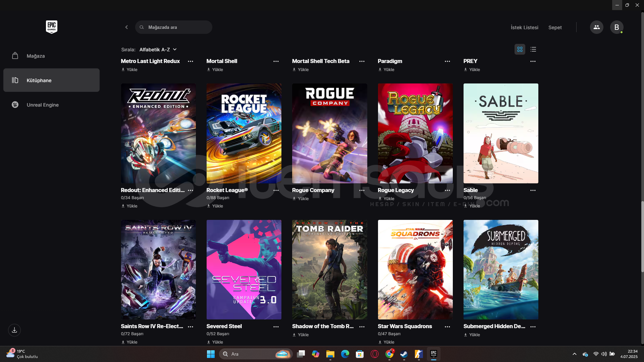Switch to list view

pos(533,49)
